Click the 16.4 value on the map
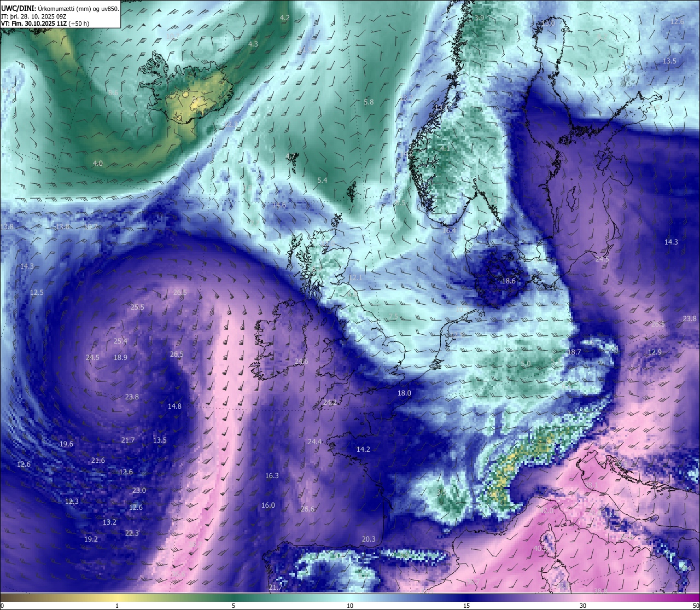The height and width of the screenshot is (610, 700). click(449, 230)
